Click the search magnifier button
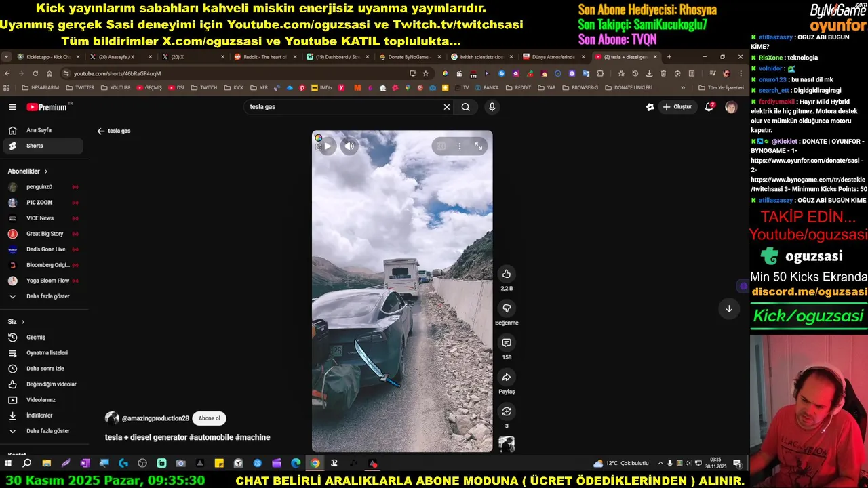 [x=466, y=107]
